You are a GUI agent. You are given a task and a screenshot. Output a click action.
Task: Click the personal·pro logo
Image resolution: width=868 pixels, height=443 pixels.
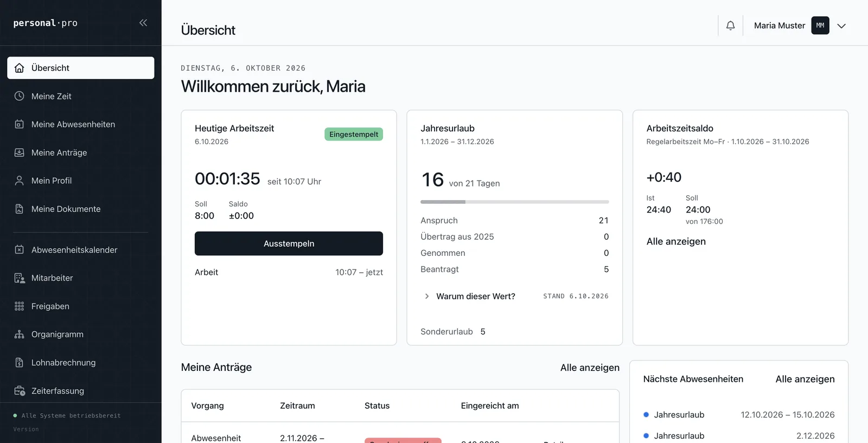(46, 23)
